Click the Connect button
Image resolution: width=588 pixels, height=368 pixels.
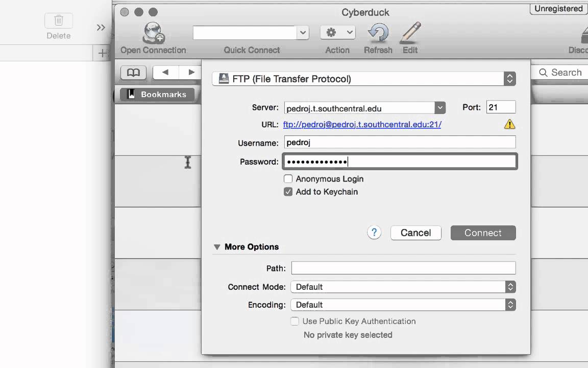(x=483, y=233)
